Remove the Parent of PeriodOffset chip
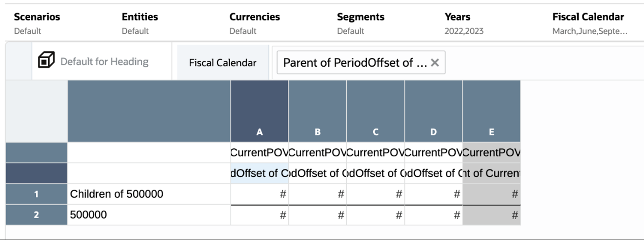This screenshot has height=240, width=644. pos(435,62)
